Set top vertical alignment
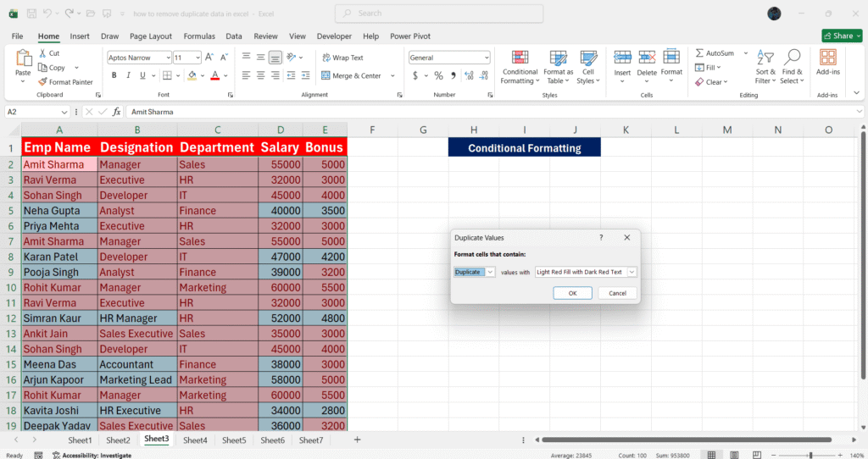Image resolution: width=868 pixels, height=459 pixels. point(247,57)
